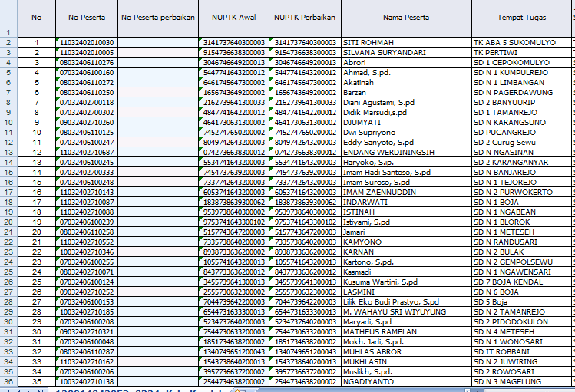Click NUPTK Awal cell "9753741643300102"
Image resolution: width=575 pixels, height=392 pixels.
(233, 222)
